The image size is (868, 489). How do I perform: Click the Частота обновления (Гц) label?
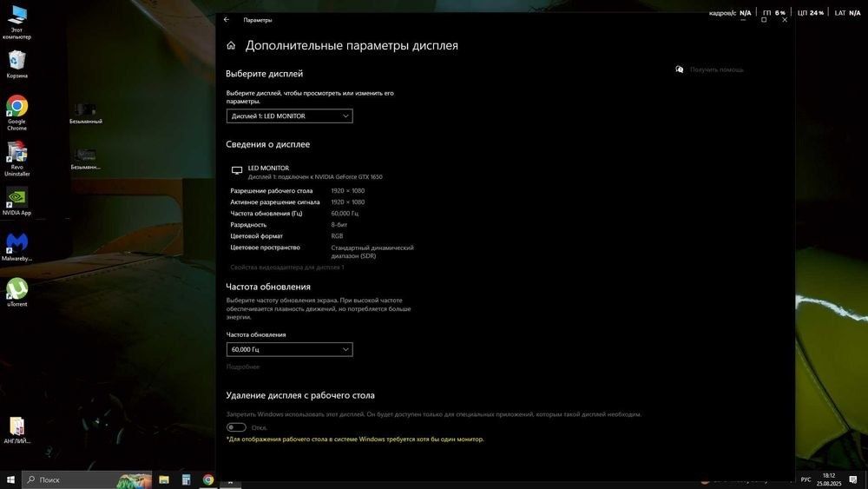click(x=266, y=213)
